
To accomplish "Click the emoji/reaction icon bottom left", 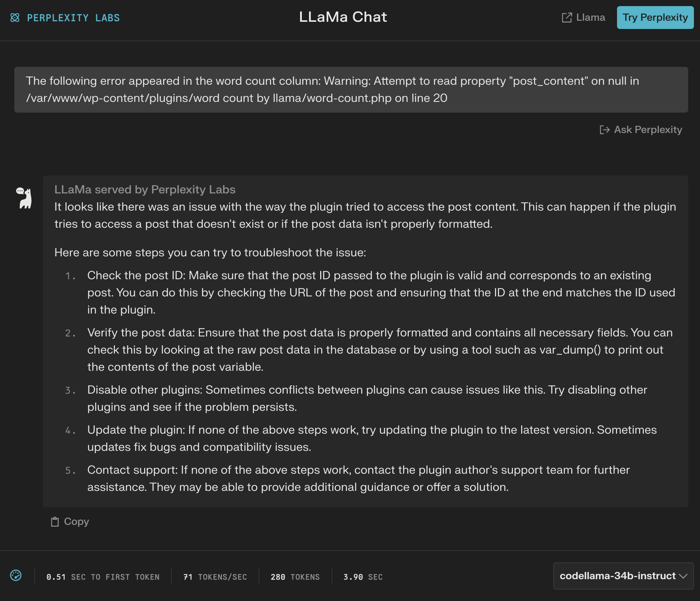I will point(15,576).
